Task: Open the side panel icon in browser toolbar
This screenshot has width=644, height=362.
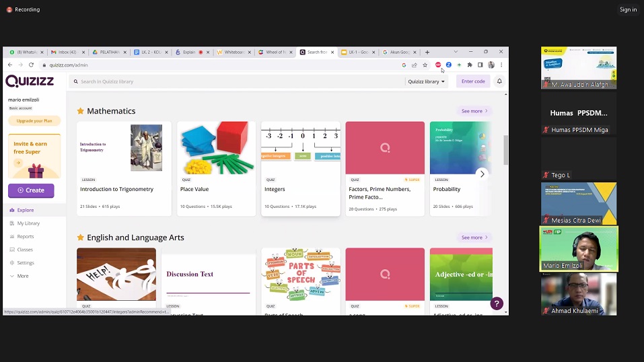Action: click(x=480, y=65)
